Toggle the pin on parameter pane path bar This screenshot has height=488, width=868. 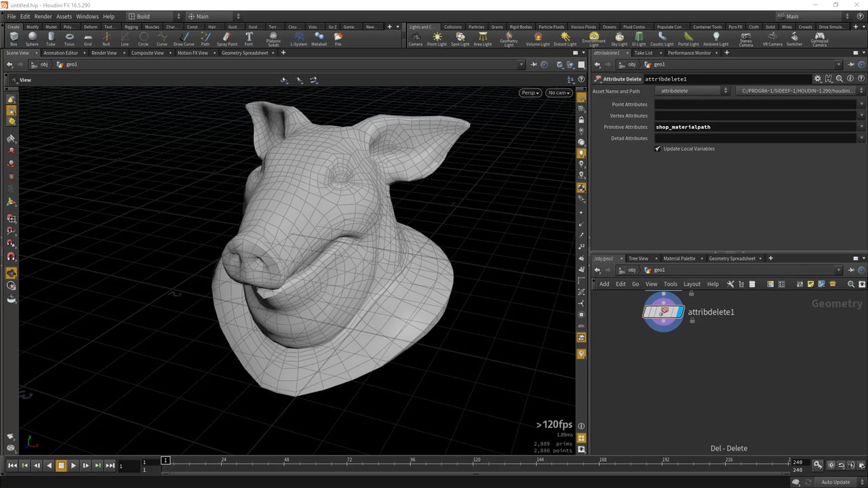click(852, 64)
